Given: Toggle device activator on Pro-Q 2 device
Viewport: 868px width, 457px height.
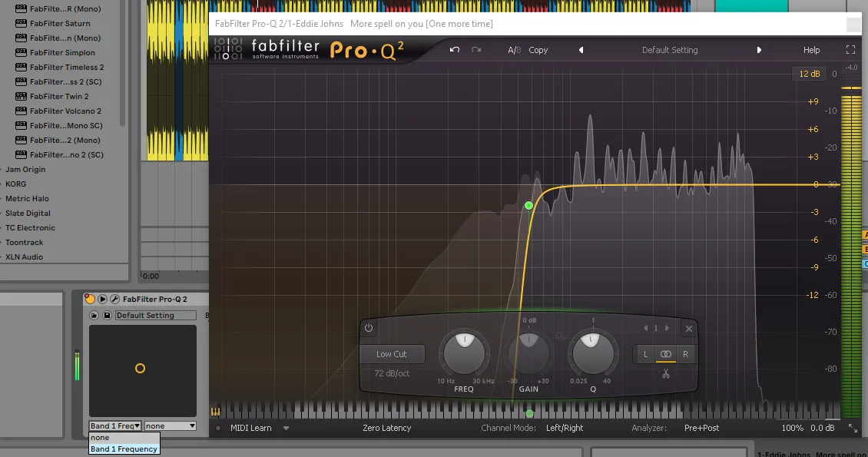Looking at the screenshot, I should coord(90,299).
